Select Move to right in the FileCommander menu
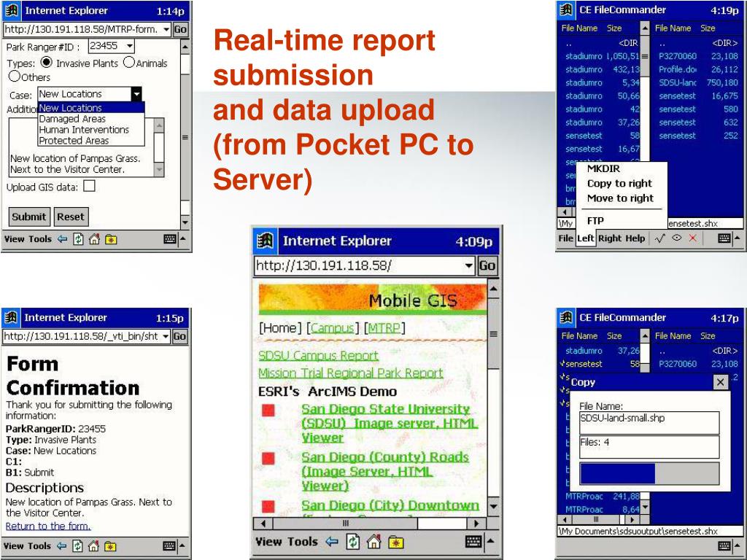This screenshot has height=560, width=747. pyautogui.click(x=620, y=198)
